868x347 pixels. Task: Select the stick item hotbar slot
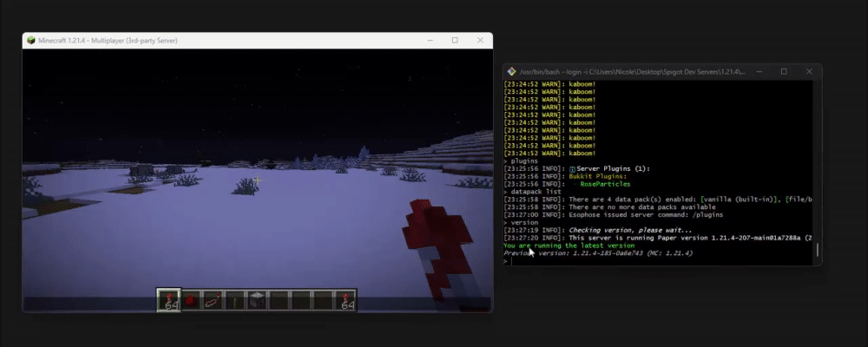pyautogui.click(x=235, y=300)
